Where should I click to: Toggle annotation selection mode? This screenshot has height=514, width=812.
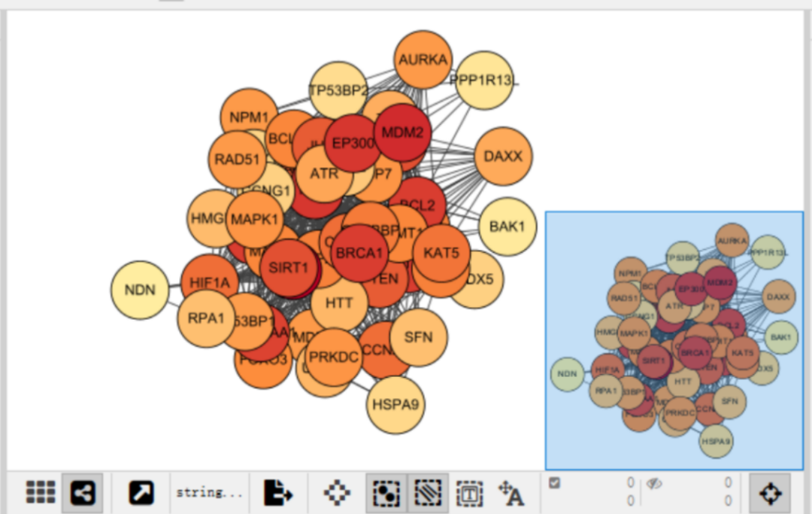[469, 493]
